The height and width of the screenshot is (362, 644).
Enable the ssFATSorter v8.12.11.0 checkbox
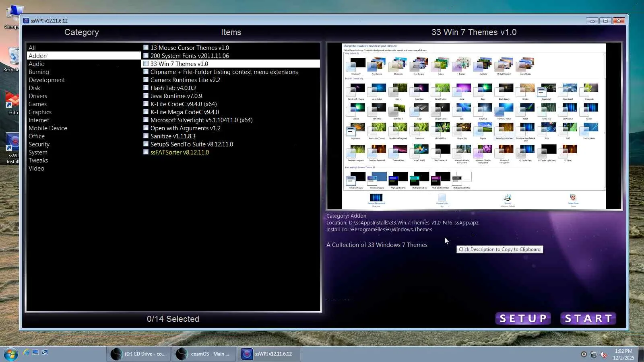point(146,152)
